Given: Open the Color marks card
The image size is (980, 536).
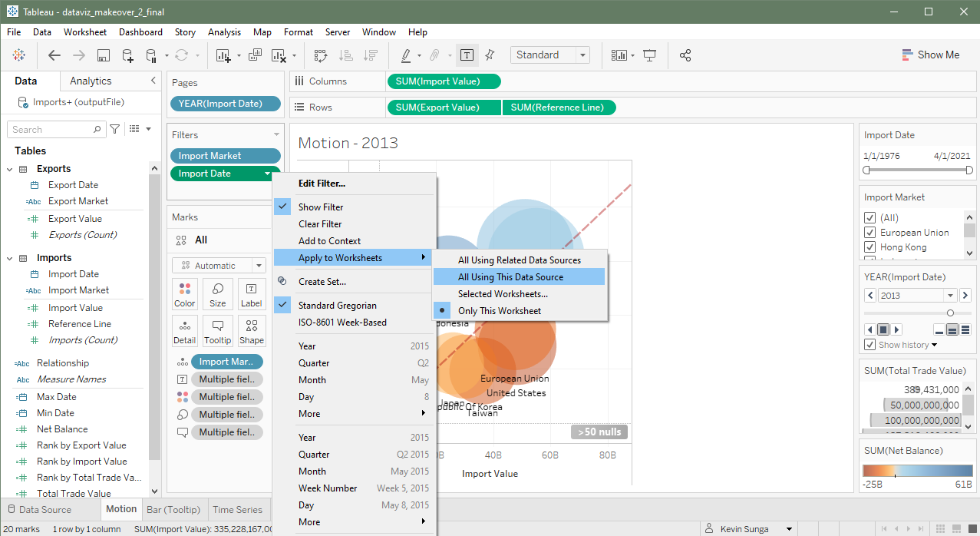Looking at the screenshot, I should pyautogui.click(x=184, y=294).
